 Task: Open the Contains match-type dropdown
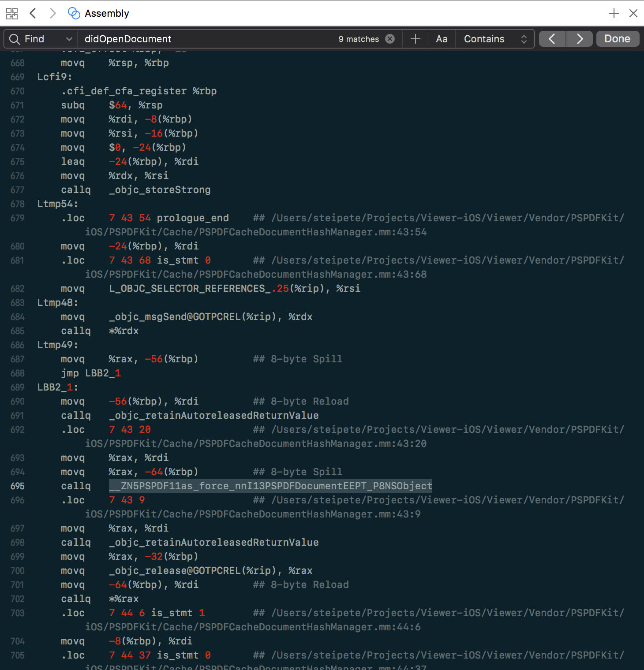click(495, 39)
